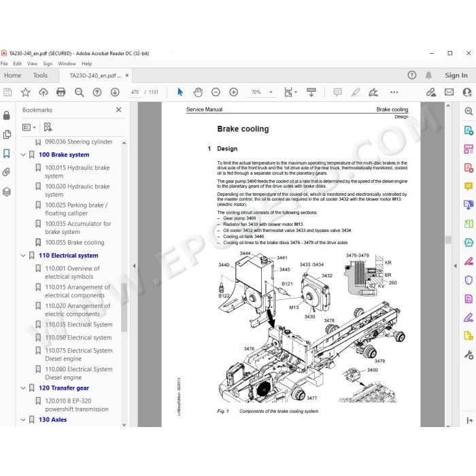Toggle the Bookmarks panel icon
The image size is (476, 476).
click(7, 153)
